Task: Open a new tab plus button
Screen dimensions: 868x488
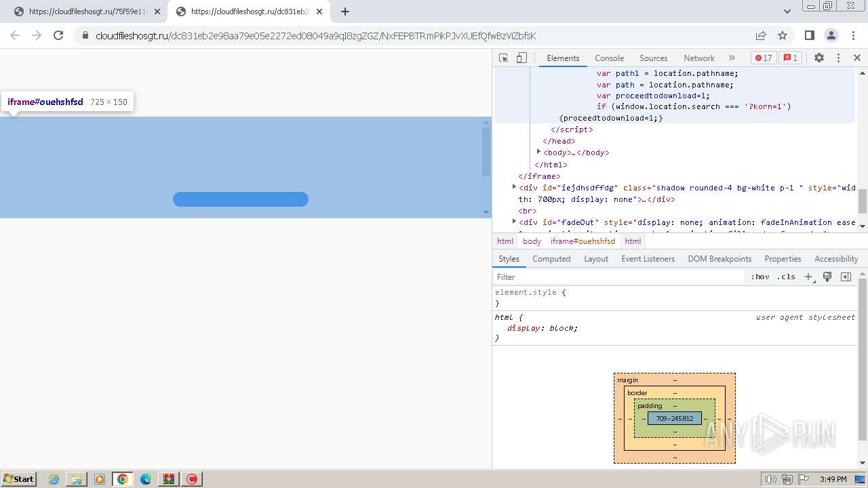Action: 345,12
